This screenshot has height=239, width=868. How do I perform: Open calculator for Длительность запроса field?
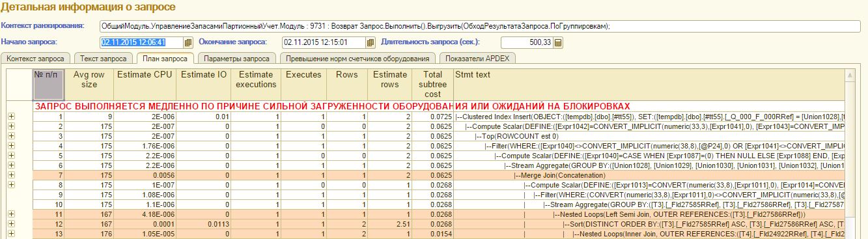tap(558, 42)
